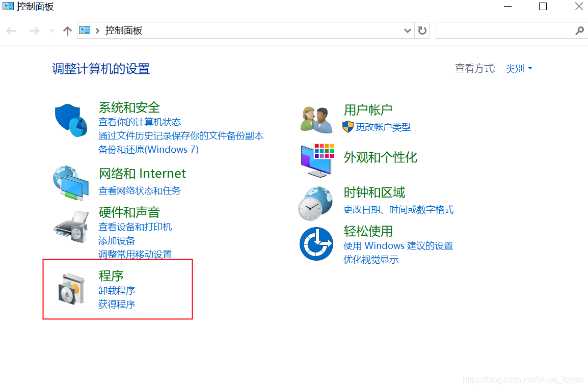
Task: Expand the address bar history dropdown
Action: (408, 31)
